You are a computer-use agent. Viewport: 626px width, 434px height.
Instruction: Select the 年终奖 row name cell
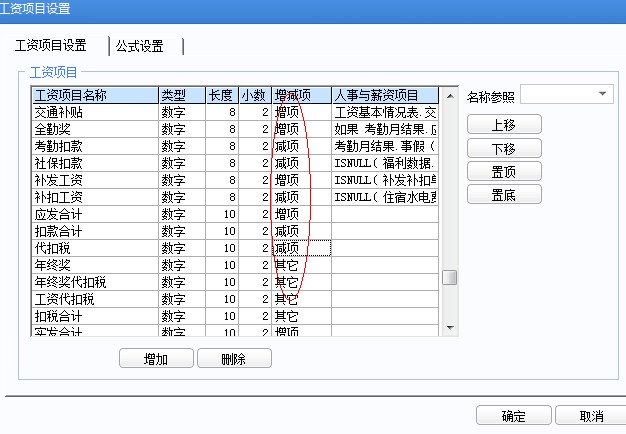point(94,265)
